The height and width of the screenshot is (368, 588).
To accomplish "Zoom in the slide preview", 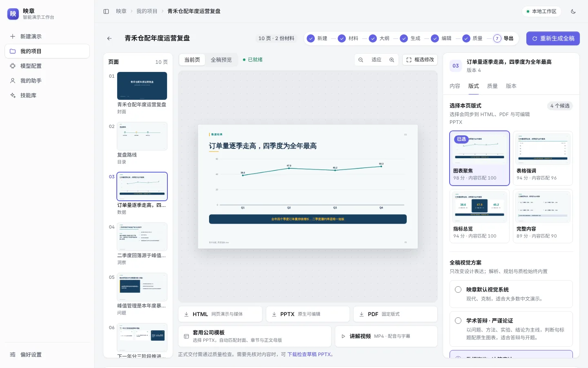I will (392, 60).
